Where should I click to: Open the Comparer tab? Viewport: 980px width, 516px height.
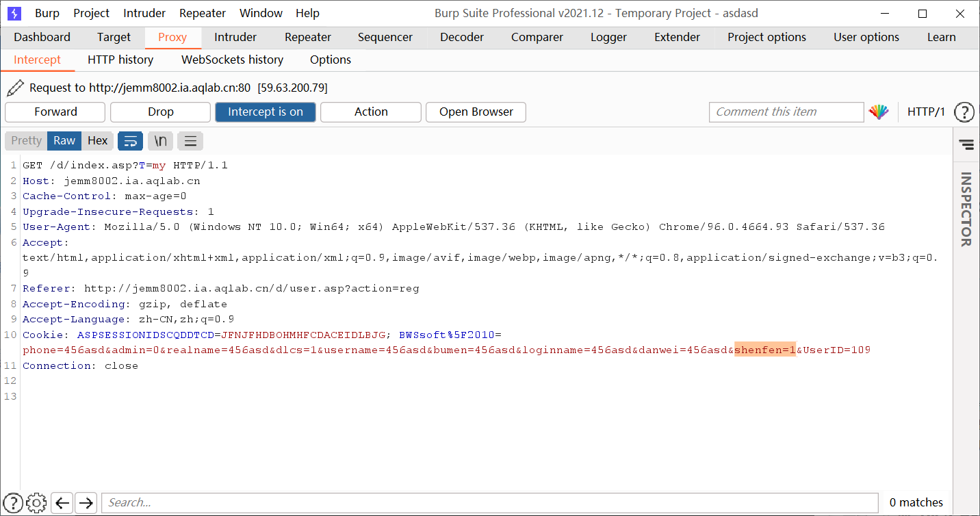[537, 37]
